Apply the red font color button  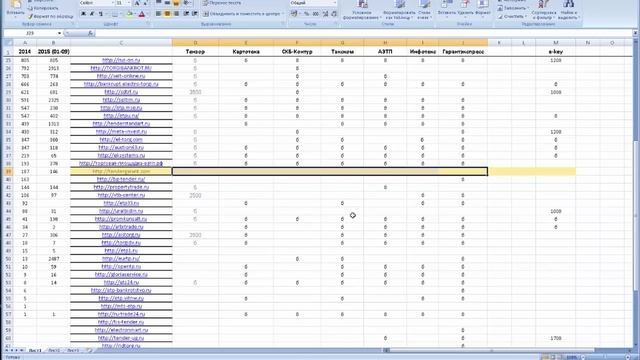click(x=142, y=14)
